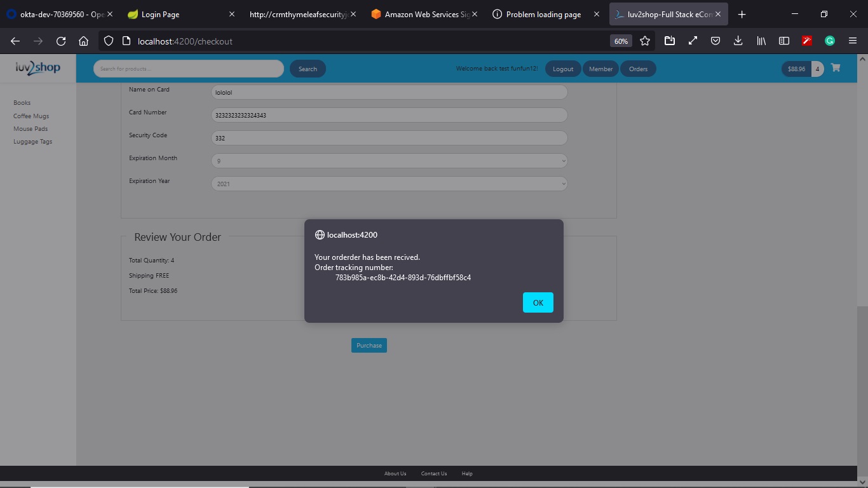Click the 60% zoom level indicator
The image size is (868, 488).
tap(621, 41)
